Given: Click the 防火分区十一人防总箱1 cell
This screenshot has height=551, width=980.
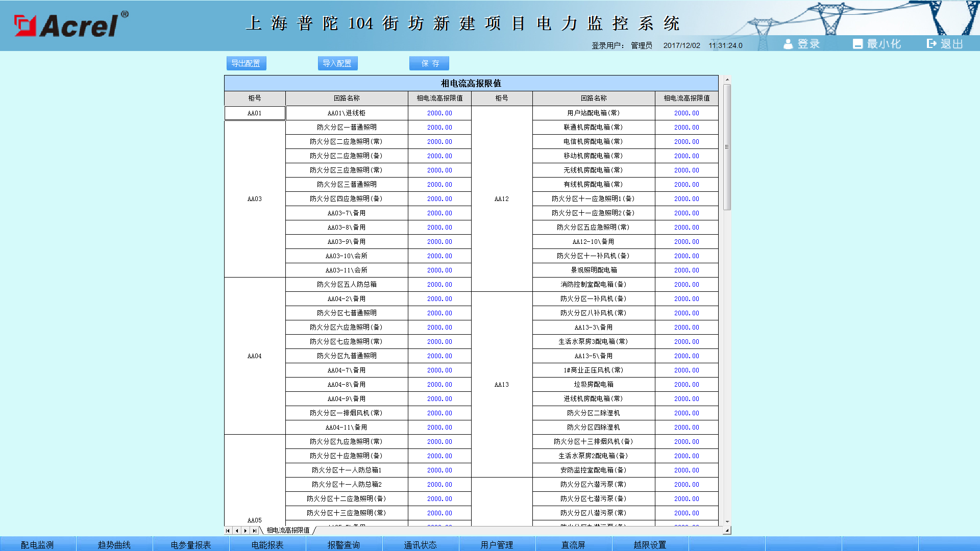Looking at the screenshot, I should click(347, 470).
